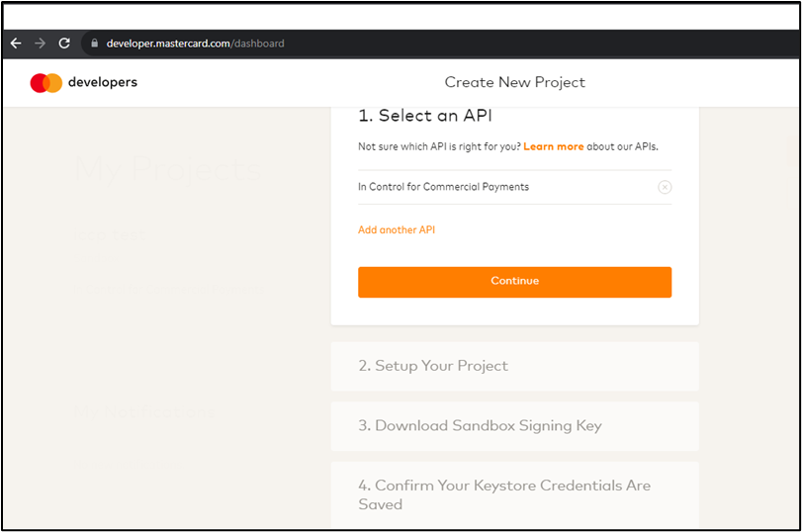Follow the Learn more link
The width and height of the screenshot is (802, 532).
click(x=554, y=146)
